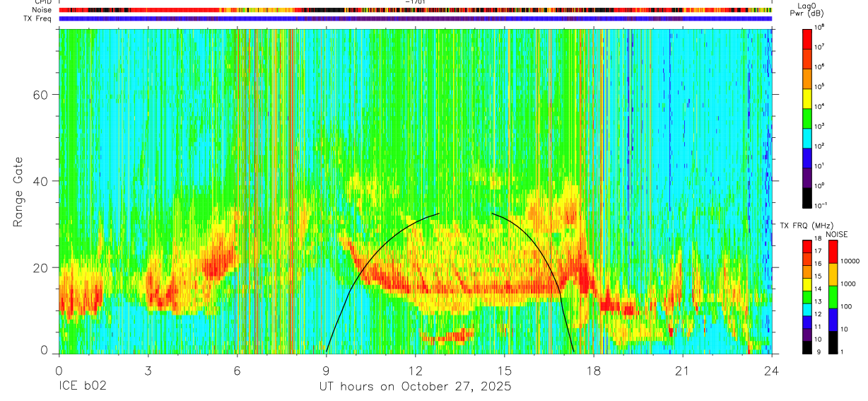Pick the red top segment of the NOISE colorbar
This screenshot has height=401, width=868.
[833, 252]
